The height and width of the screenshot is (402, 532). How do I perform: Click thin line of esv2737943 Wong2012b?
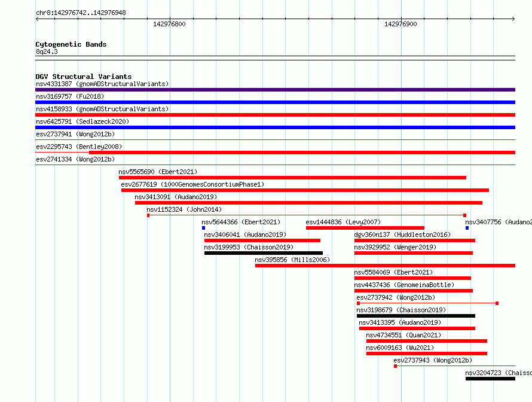pos(455,366)
